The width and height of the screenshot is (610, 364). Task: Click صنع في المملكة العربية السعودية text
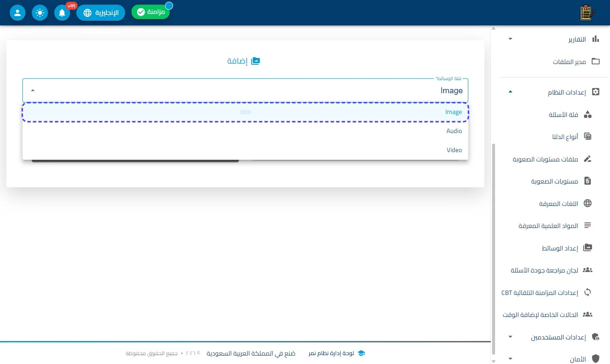point(251,353)
